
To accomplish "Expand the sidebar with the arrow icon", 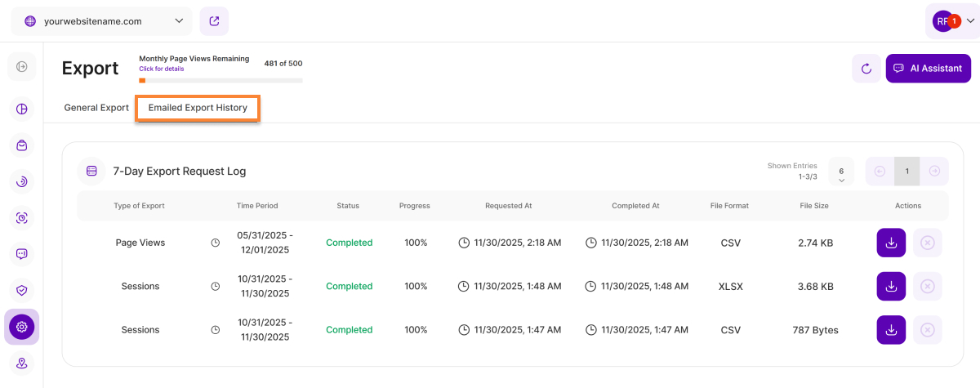I will click(22, 66).
